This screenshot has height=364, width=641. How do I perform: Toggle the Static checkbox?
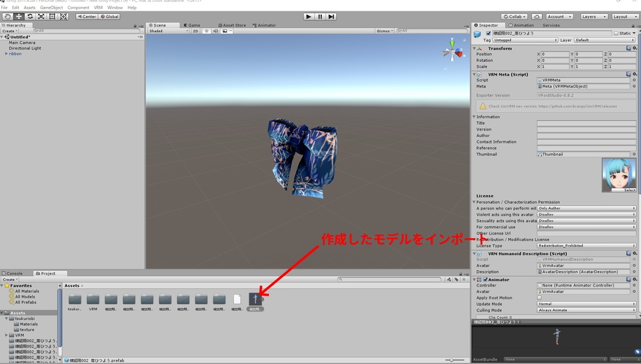tap(616, 33)
